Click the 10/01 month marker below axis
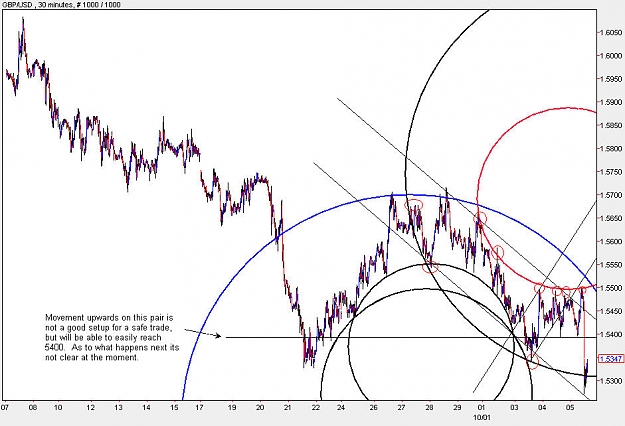The width and height of the screenshot is (625, 426). [482, 417]
